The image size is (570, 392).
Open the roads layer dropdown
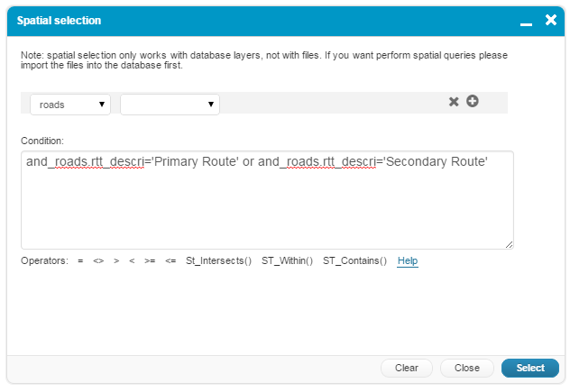[70, 105]
